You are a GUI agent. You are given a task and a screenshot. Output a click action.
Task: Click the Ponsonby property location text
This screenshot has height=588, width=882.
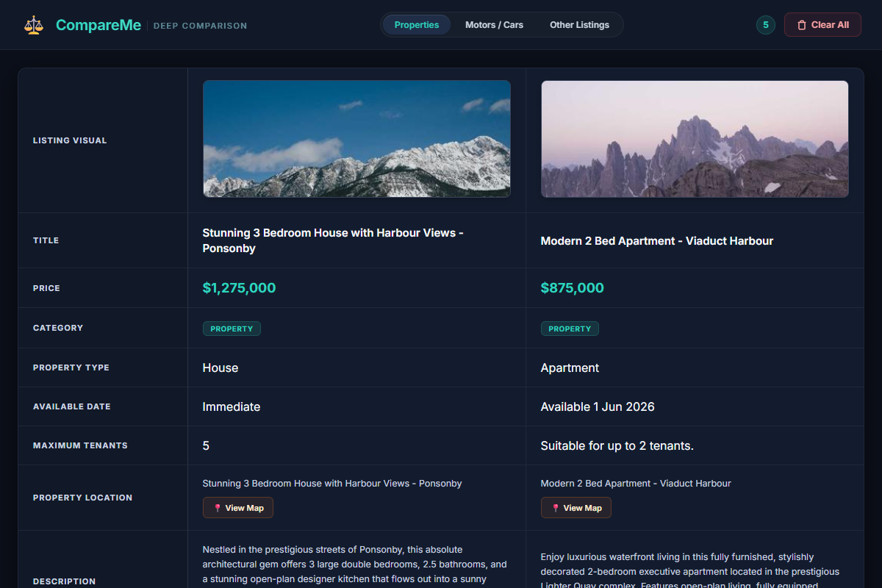click(x=332, y=484)
